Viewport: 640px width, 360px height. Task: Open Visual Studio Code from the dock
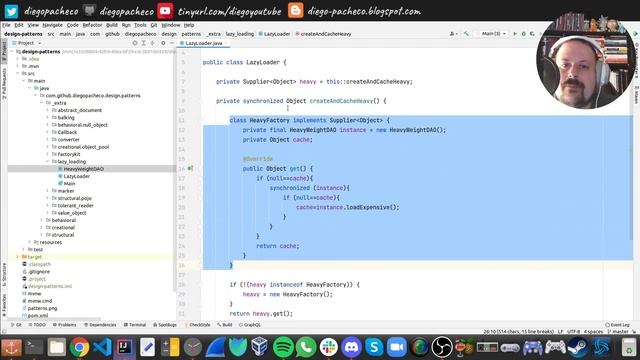pyautogui.click(x=102, y=347)
